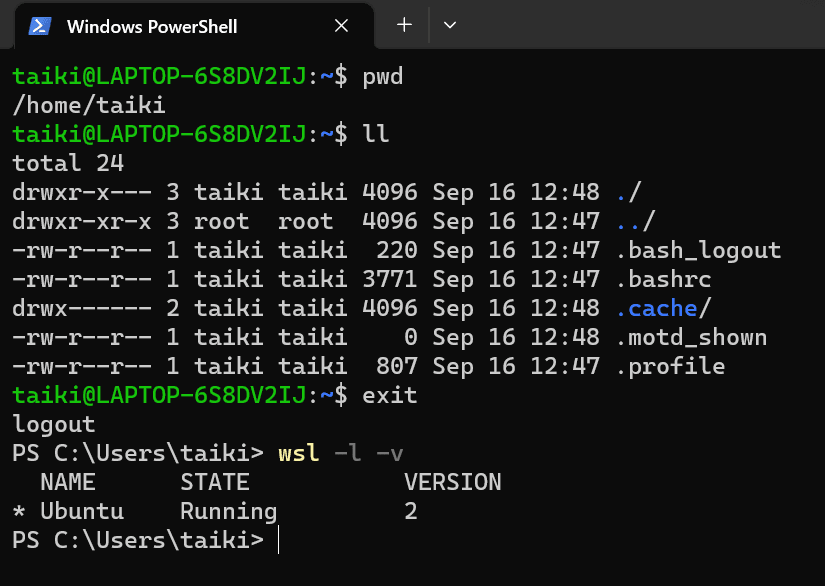Click the .motd_shown file name
Image resolution: width=825 pixels, height=586 pixels.
tap(691, 337)
